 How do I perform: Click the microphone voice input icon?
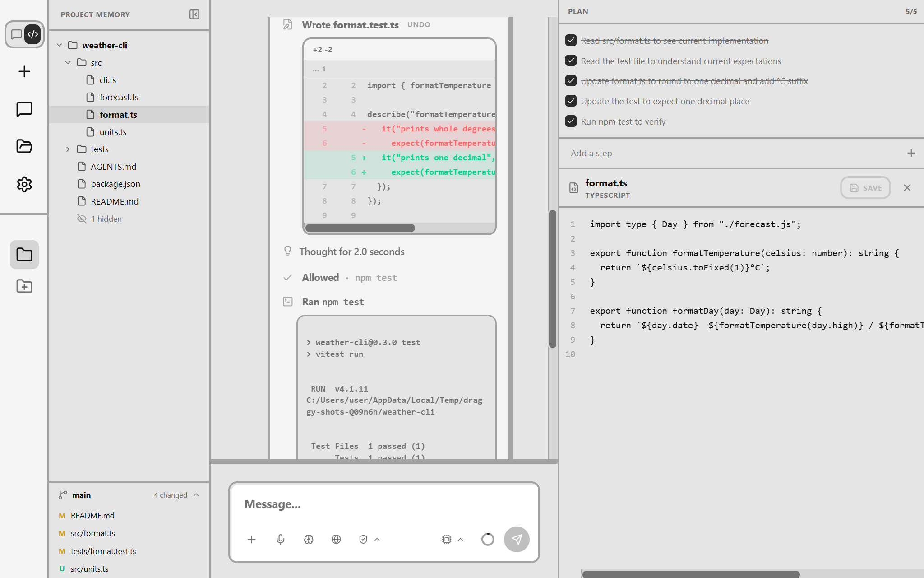(x=280, y=539)
